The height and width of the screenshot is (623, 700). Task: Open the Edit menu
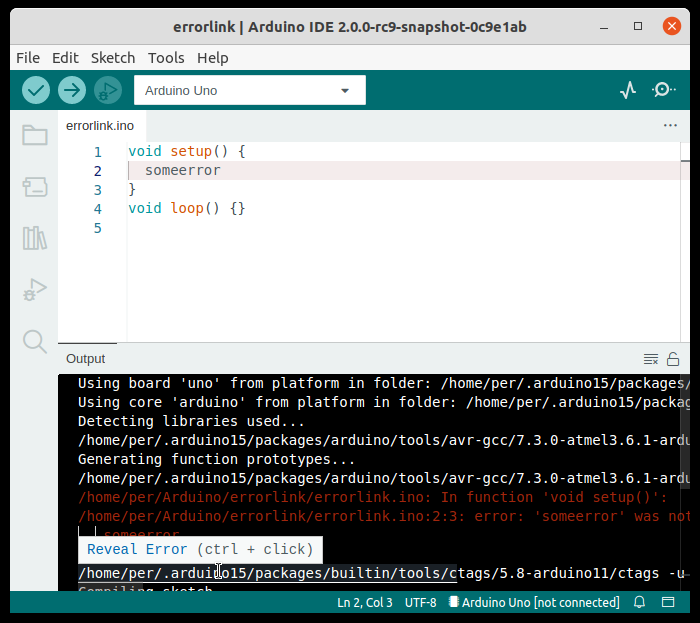65,58
